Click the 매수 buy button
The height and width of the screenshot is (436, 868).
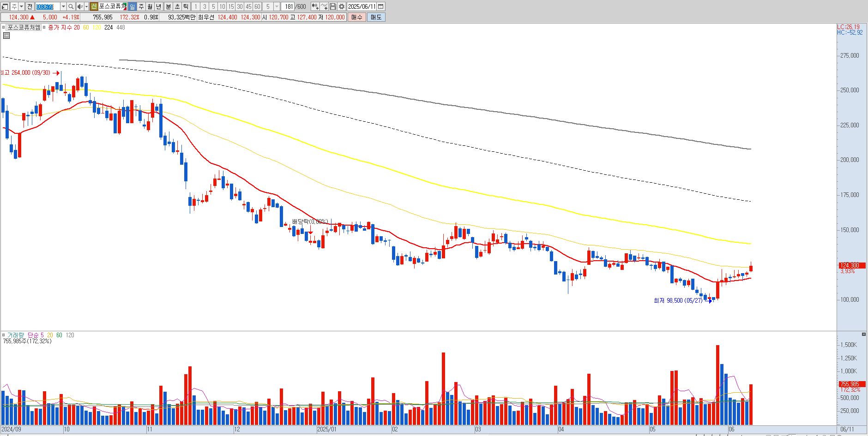click(x=356, y=17)
